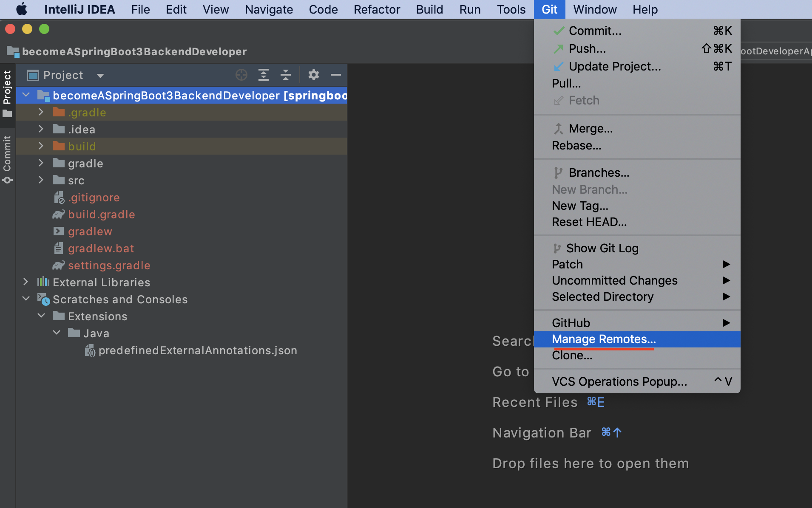Expand the gradle folder
Viewport: 812px width, 508px height.
41,163
